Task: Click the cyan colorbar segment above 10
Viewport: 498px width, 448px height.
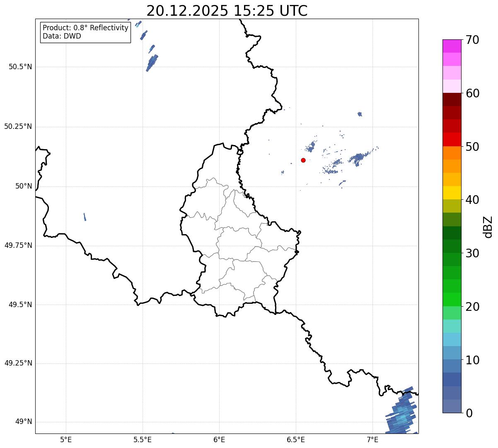Action: [x=452, y=339]
